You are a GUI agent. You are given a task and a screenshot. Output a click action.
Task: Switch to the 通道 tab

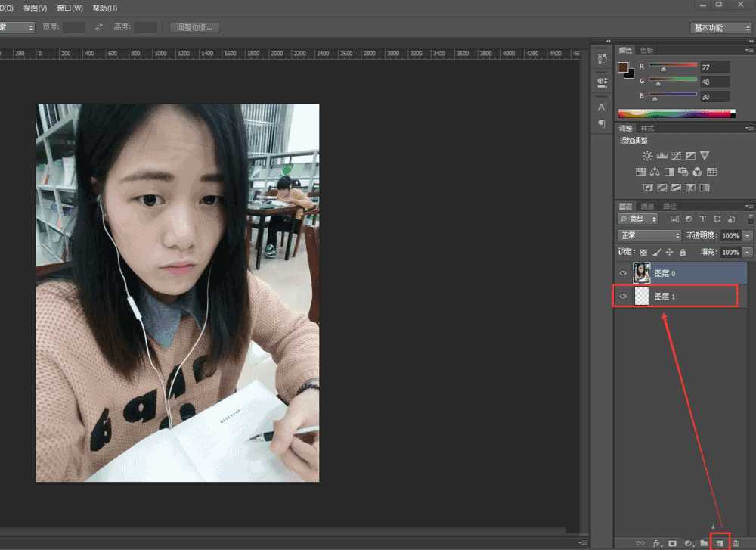point(647,205)
